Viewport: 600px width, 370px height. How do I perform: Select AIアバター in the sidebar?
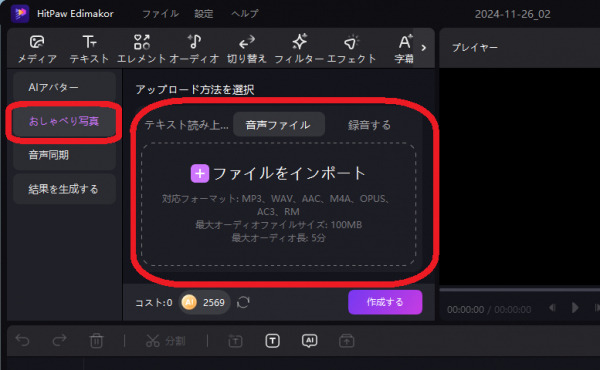pyautogui.click(x=64, y=87)
